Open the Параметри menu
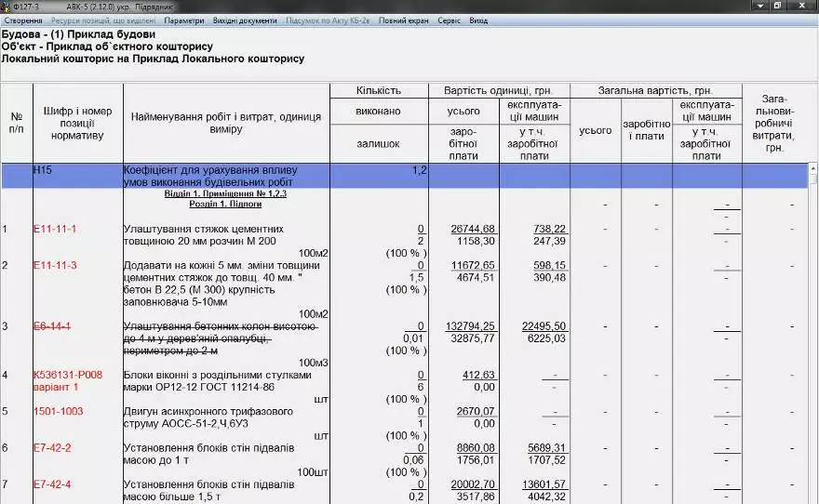The height and width of the screenshot is (504, 819). click(x=183, y=20)
